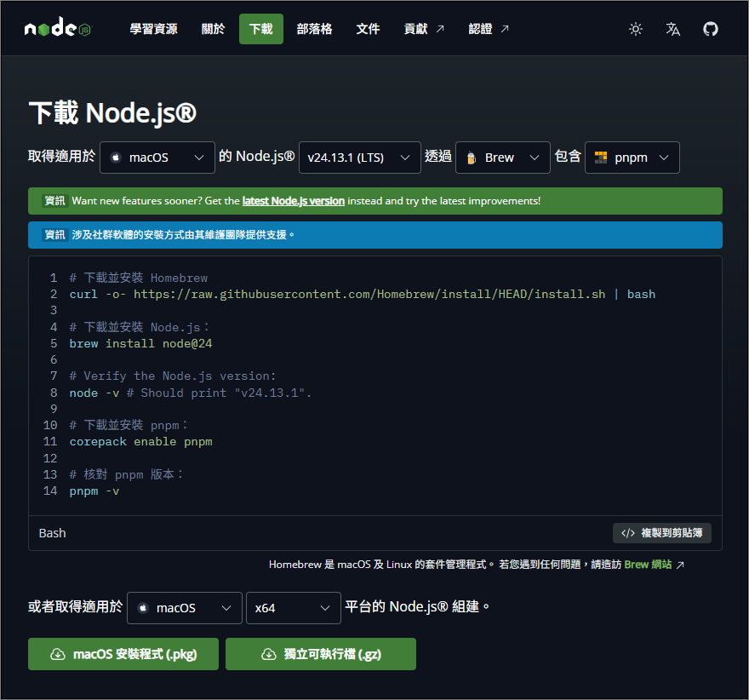Follow the latest Node.js version link
749x700 pixels.
(x=294, y=201)
